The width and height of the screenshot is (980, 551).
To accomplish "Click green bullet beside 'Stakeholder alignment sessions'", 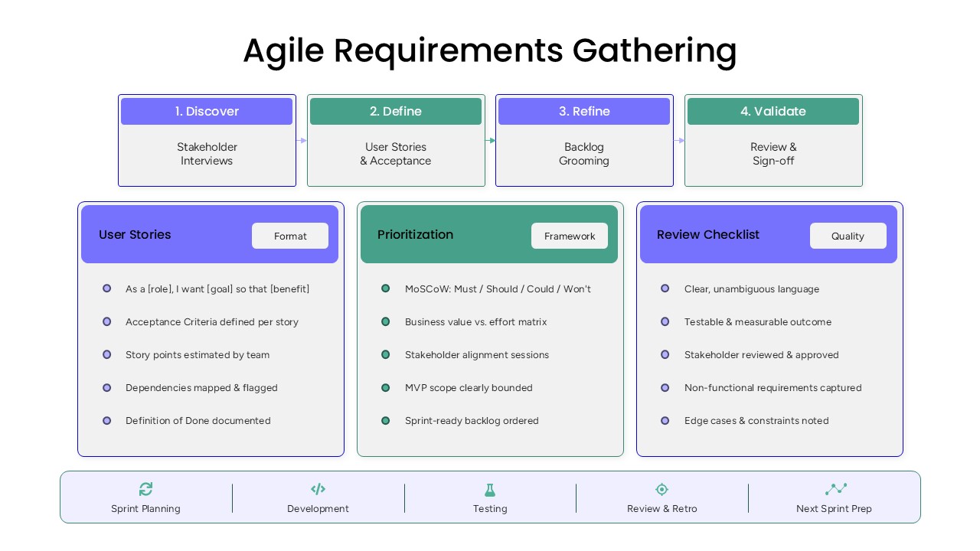I will tap(386, 354).
